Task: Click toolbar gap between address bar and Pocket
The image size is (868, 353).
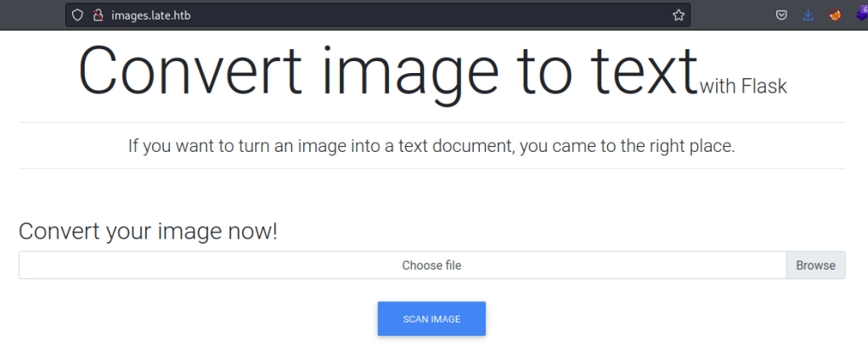Action: coord(730,15)
